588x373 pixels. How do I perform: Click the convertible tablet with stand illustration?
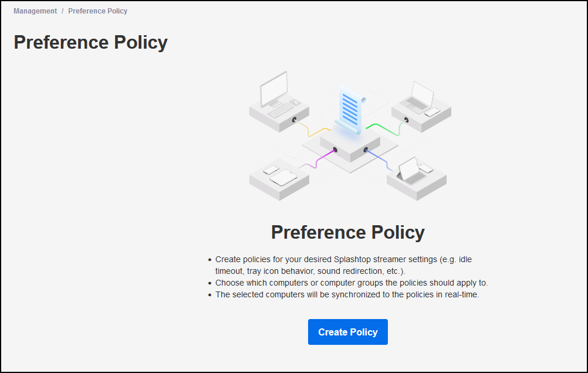click(411, 172)
